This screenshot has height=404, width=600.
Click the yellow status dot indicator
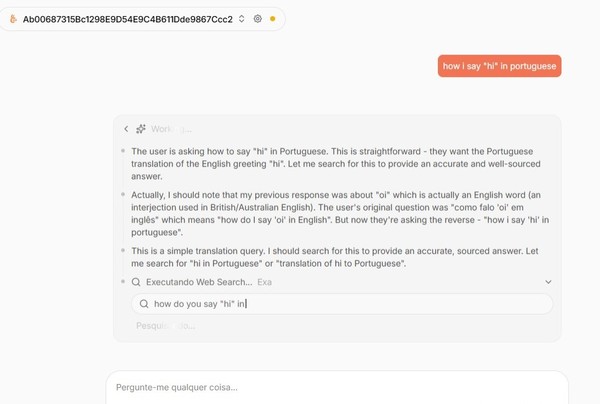272,19
